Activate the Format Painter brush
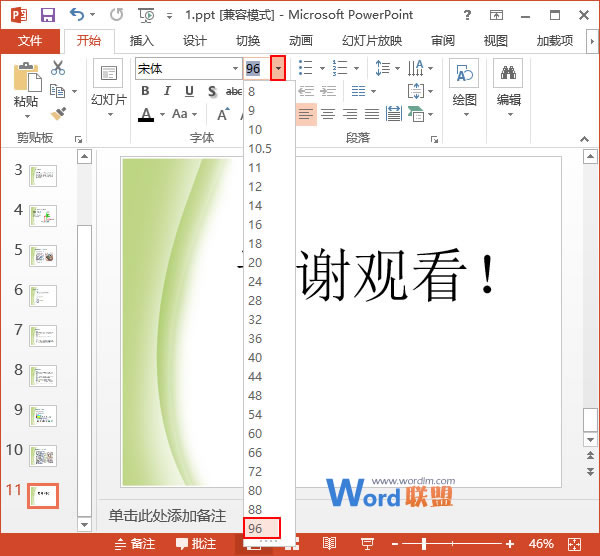 (58, 113)
